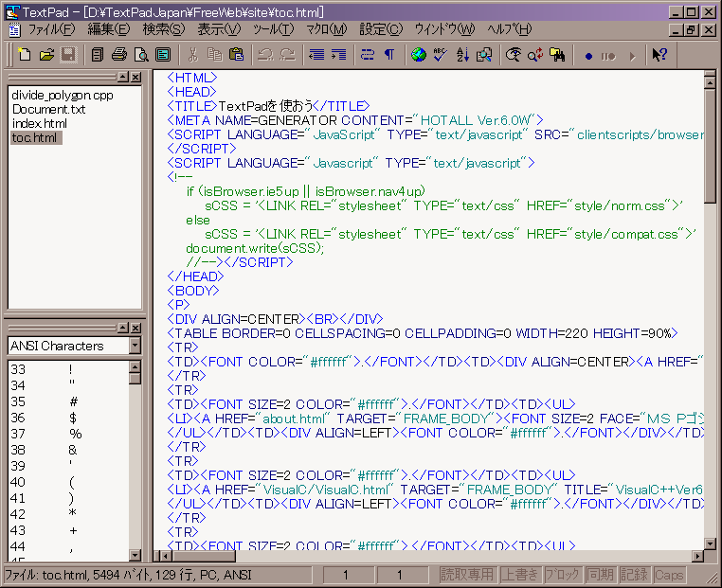This screenshot has height=588, width=722.
Task: Click the editor vertical scrollbar thumb
Action: (x=710, y=147)
